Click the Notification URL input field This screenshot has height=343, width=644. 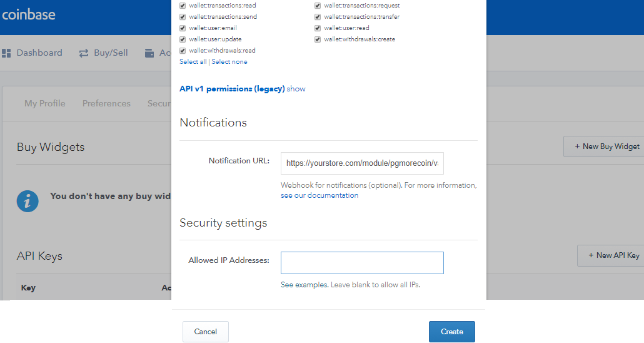(362, 163)
